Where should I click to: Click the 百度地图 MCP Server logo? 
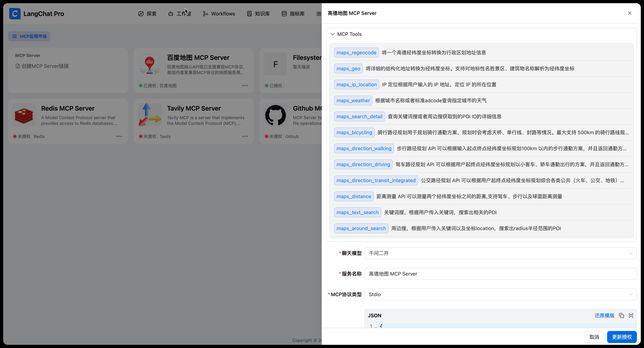tap(149, 64)
